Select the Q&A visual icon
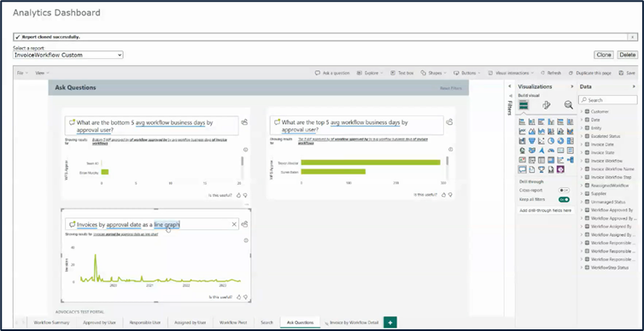644x331 pixels. click(x=523, y=169)
